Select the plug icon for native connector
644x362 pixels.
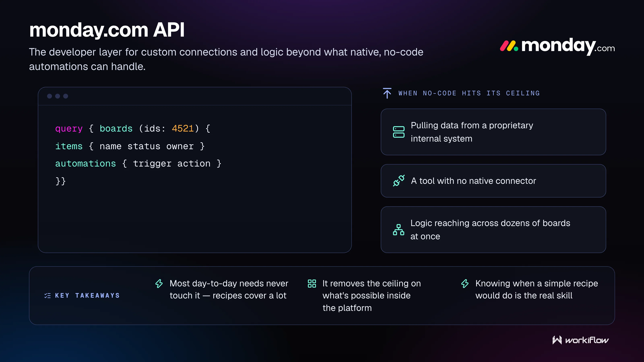[398, 181]
